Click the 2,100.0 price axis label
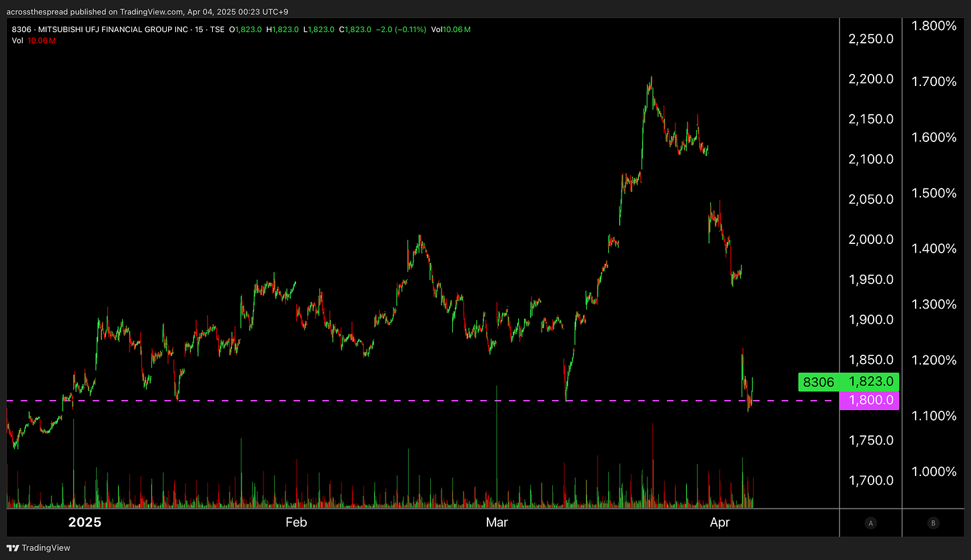Screen dimensions: 971x560 point(871,159)
